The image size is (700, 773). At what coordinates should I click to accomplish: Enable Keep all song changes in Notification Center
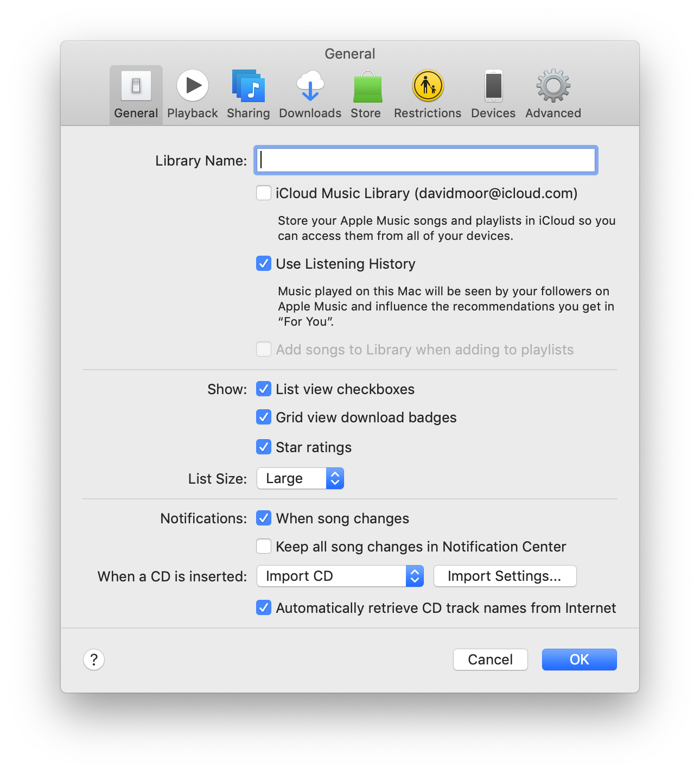(x=264, y=546)
